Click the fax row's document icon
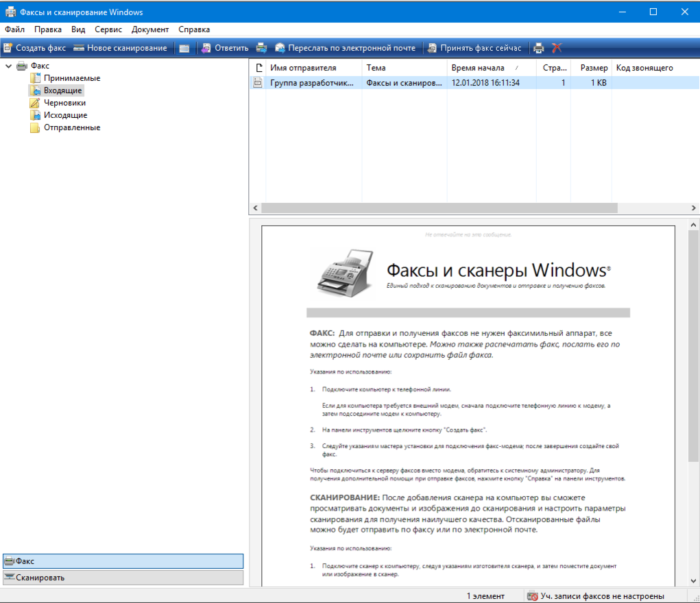This screenshot has width=700, height=603. pos(258,83)
